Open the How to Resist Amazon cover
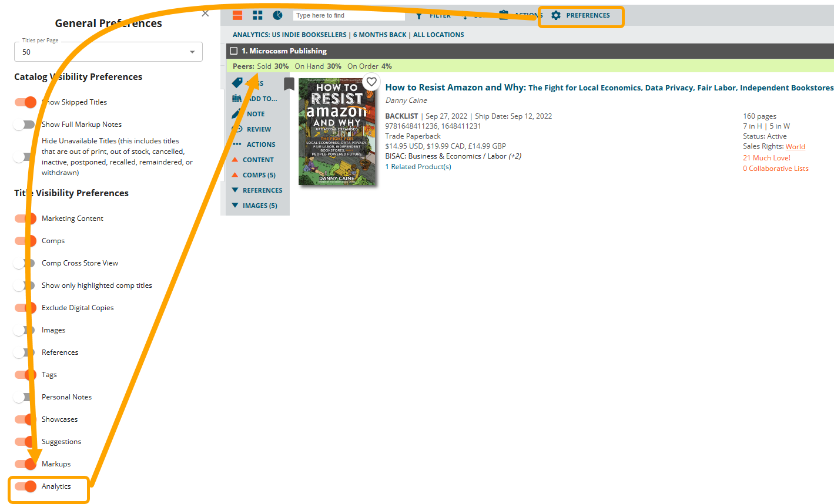834x504 pixels. tap(337, 132)
